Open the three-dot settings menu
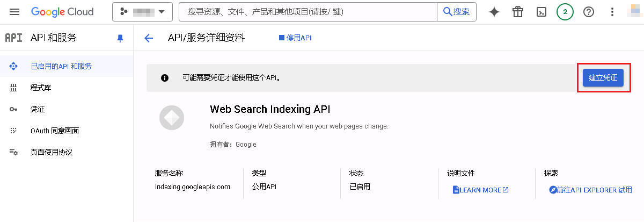This screenshot has width=644, height=222. [x=612, y=12]
